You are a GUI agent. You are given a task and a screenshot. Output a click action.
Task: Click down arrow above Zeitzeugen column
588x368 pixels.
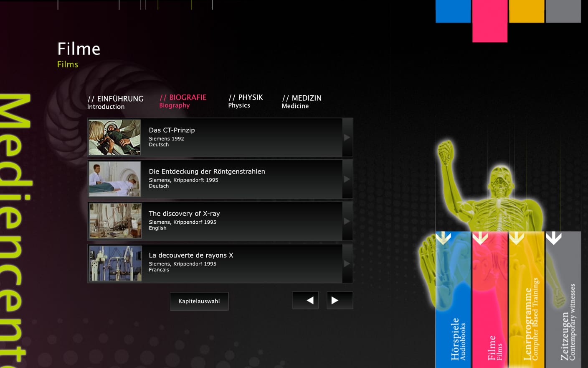coord(554,238)
